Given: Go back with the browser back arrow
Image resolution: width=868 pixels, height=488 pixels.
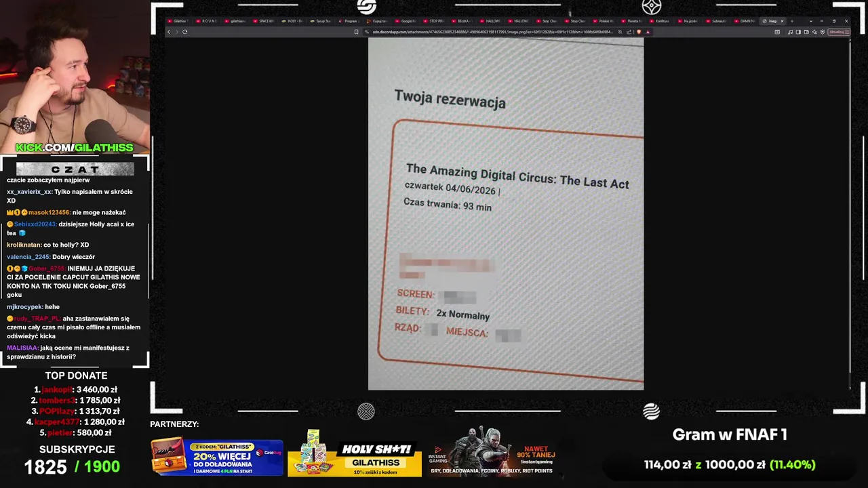Looking at the screenshot, I should (x=169, y=32).
